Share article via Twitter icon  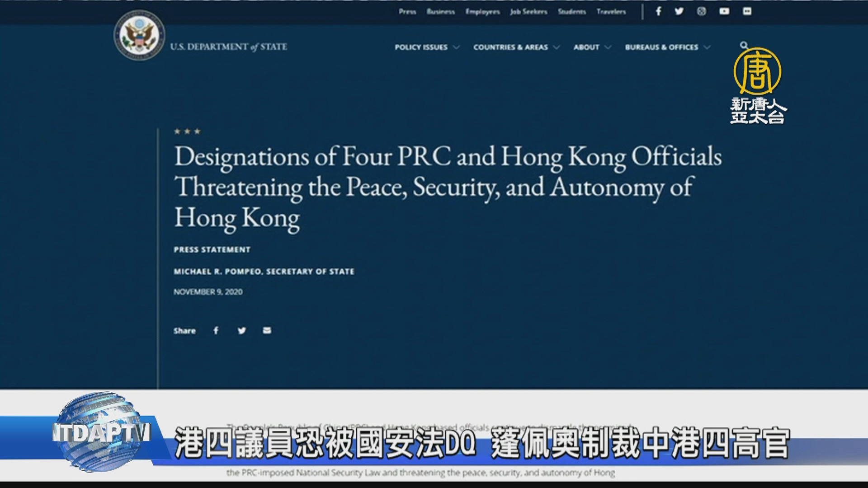242,331
